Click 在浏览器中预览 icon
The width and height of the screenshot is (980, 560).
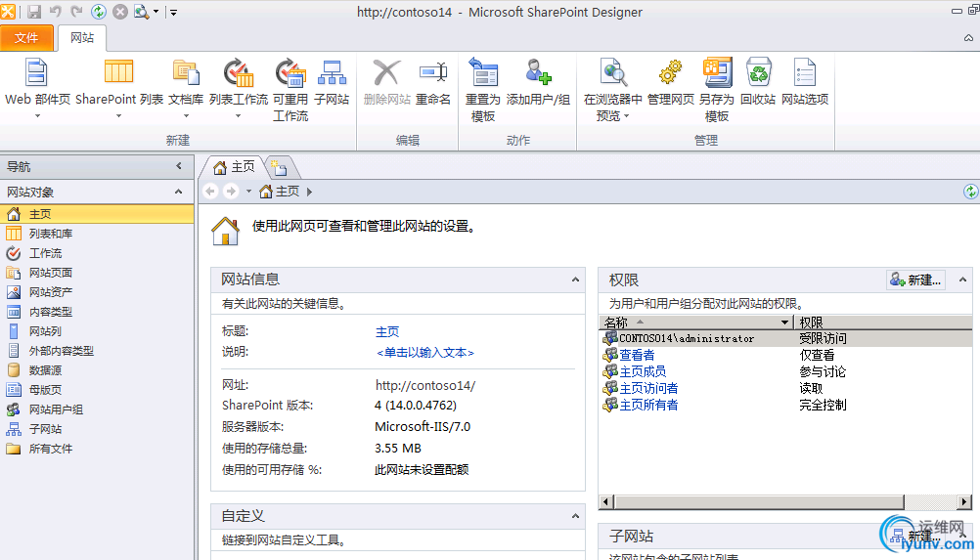tap(613, 72)
